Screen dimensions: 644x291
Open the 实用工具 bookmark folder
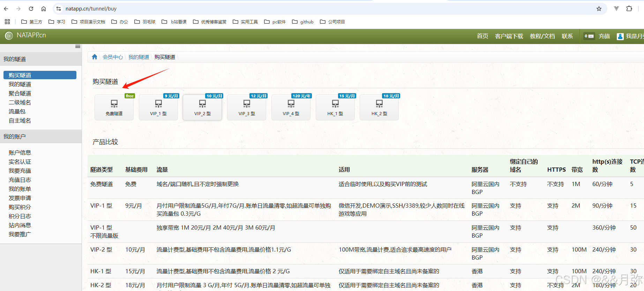pyautogui.click(x=245, y=22)
